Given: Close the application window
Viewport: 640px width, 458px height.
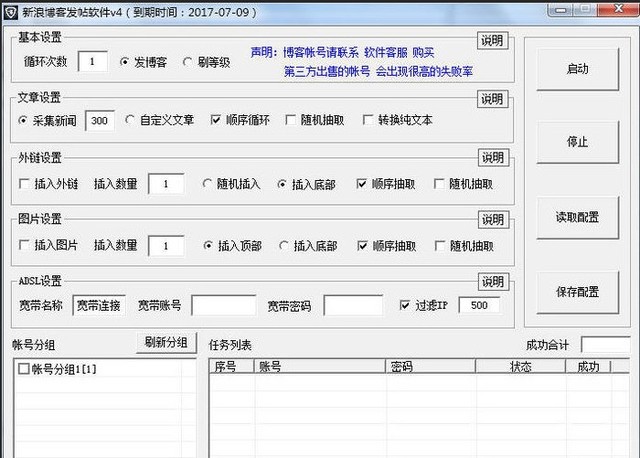Looking at the screenshot, I should point(618,9).
